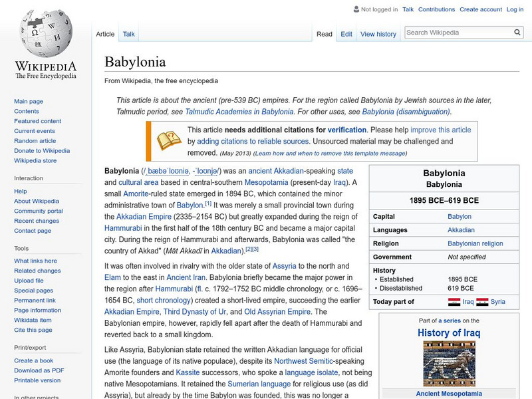Viewport: 532px width, 399px height.
Task: Open Wikidata item
Action: [33, 320]
